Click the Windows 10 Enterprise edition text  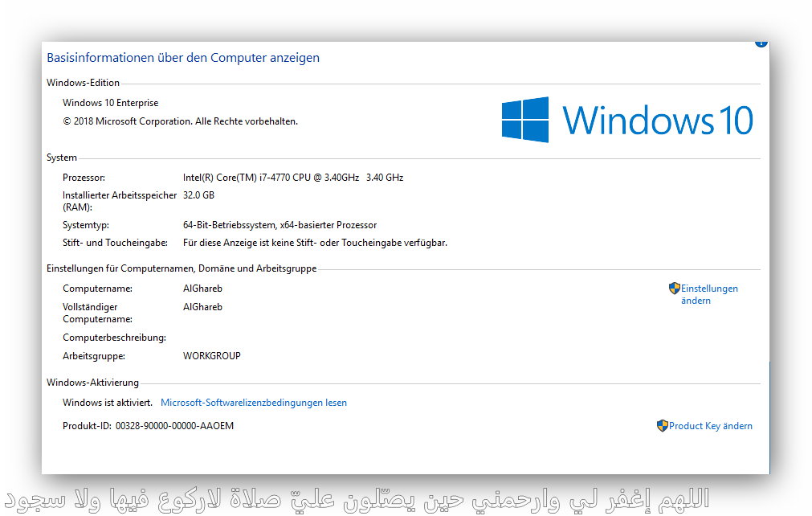[111, 103]
